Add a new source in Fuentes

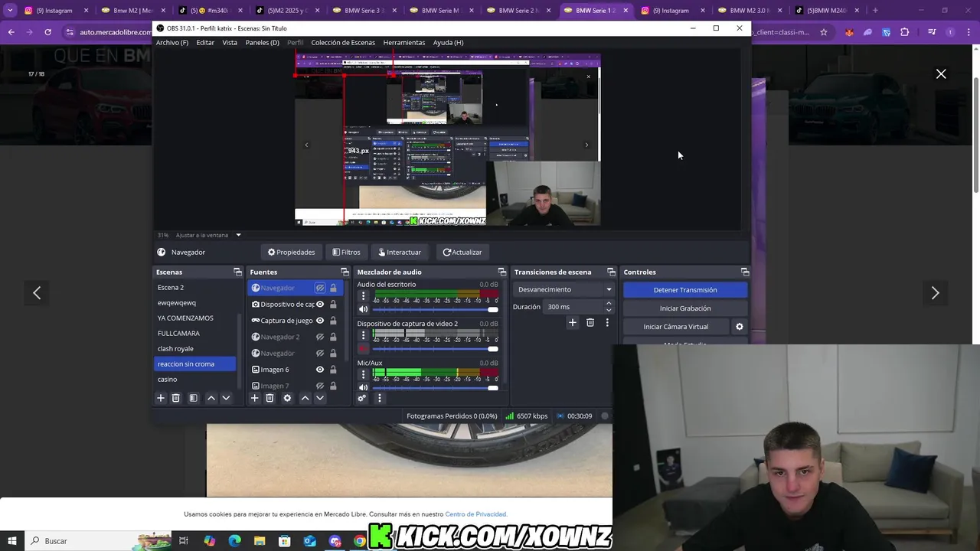(255, 398)
